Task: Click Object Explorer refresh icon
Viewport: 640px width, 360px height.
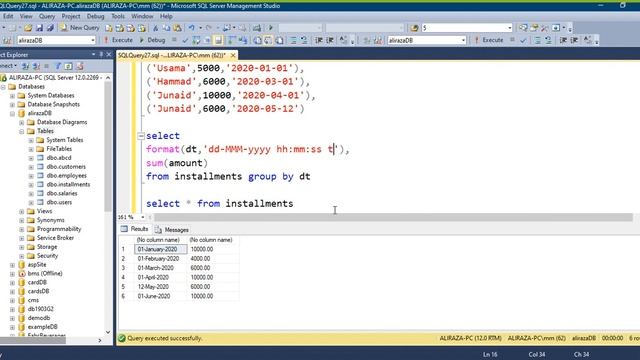Action: pos(69,66)
